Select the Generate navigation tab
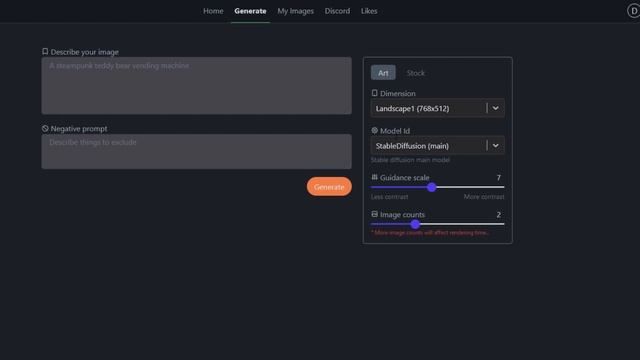The width and height of the screenshot is (640, 360). tap(250, 11)
